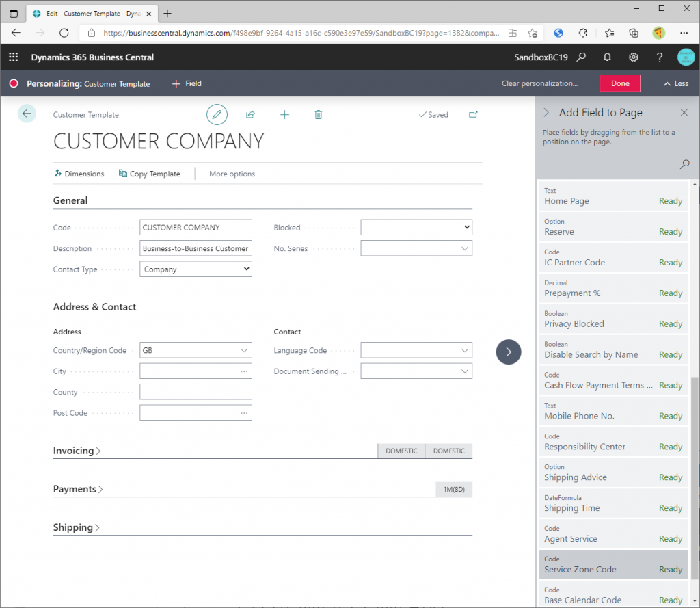The width and height of the screenshot is (700, 608).
Task: Click the Customer Template breadcrumb
Action: click(x=85, y=115)
